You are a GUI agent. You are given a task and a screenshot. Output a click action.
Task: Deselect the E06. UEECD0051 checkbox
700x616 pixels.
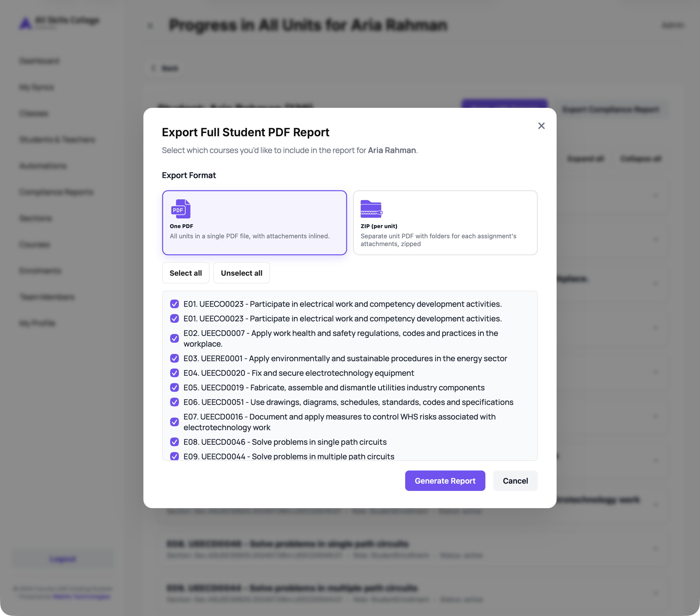click(x=174, y=402)
